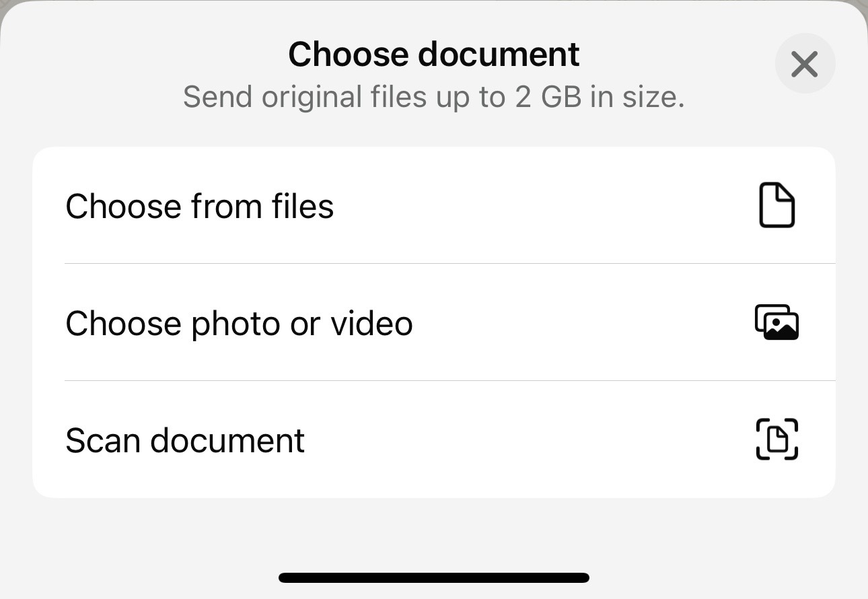The image size is (868, 599).
Task: Tap the stacked photos gallery icon
Action: 776,322
